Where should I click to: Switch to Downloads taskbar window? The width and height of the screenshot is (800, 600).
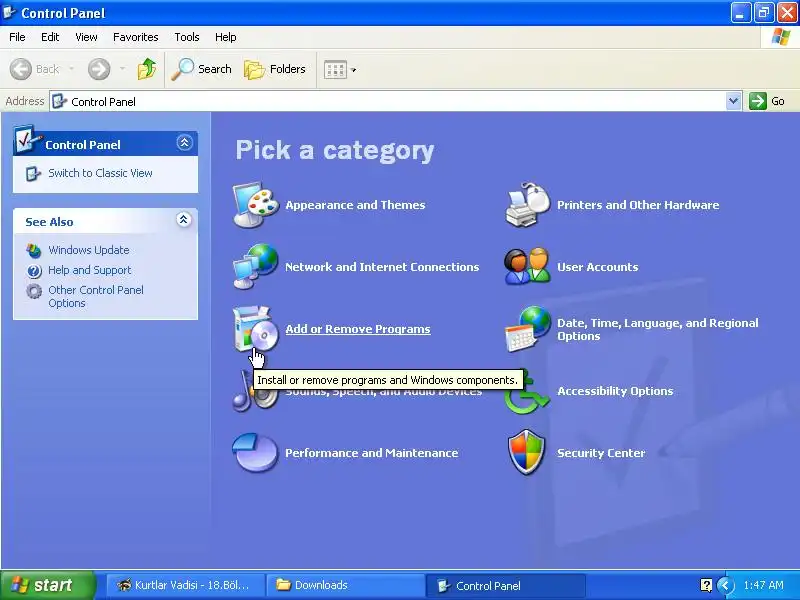click(346, 585)
